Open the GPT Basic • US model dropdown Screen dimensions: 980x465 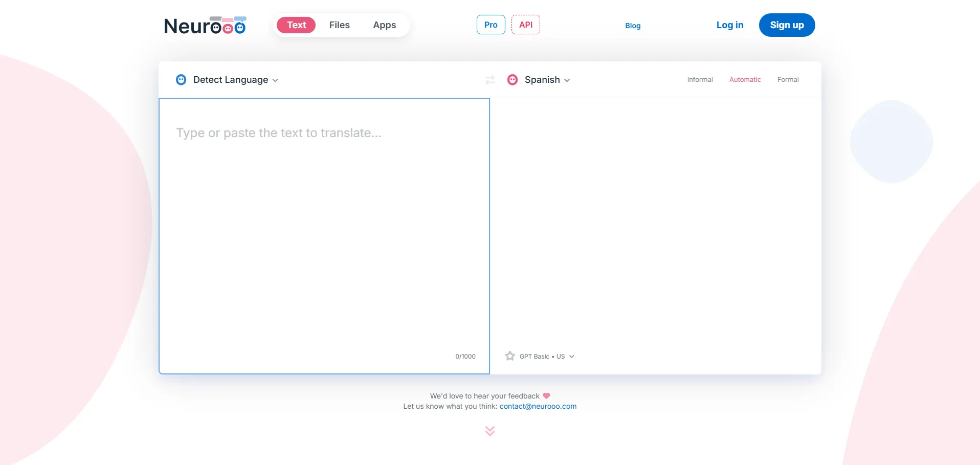pos(546,357)
